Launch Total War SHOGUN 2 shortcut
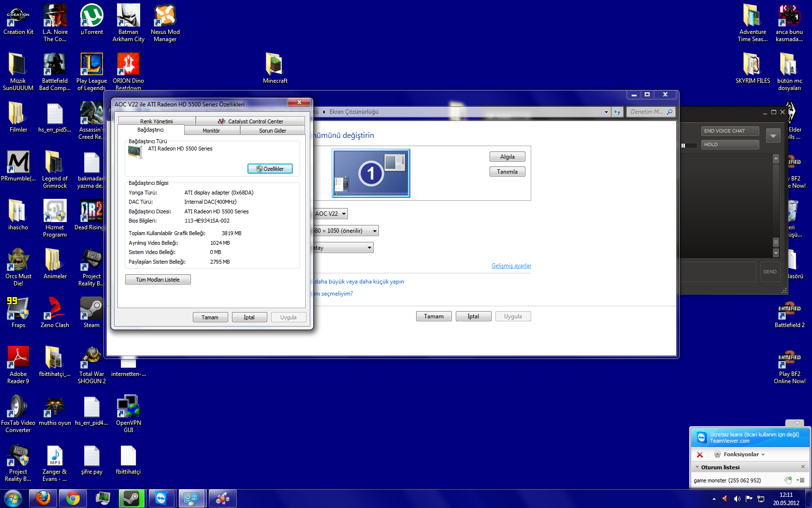The height and width of the screenshot is (508, 812). [92, 365]
